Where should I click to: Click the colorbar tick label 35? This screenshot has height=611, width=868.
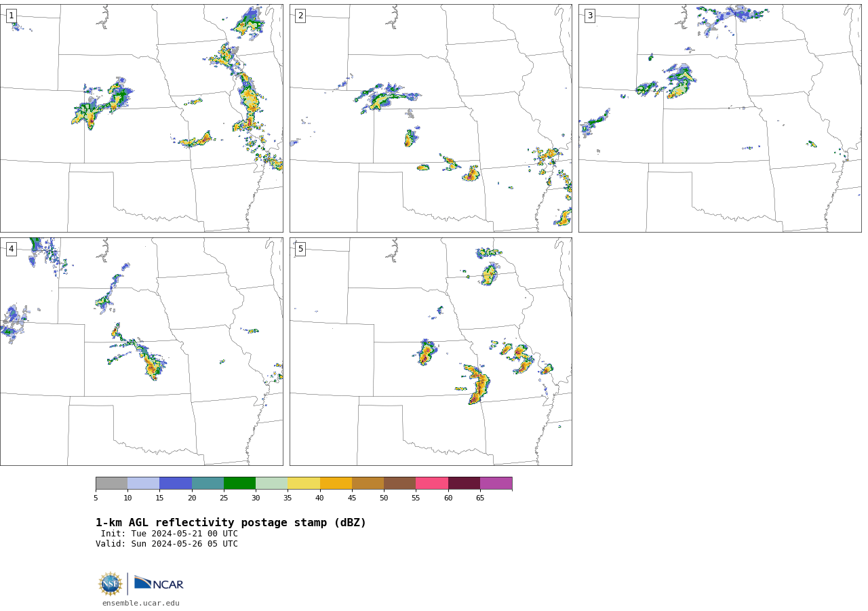click(x=288, y=498)
